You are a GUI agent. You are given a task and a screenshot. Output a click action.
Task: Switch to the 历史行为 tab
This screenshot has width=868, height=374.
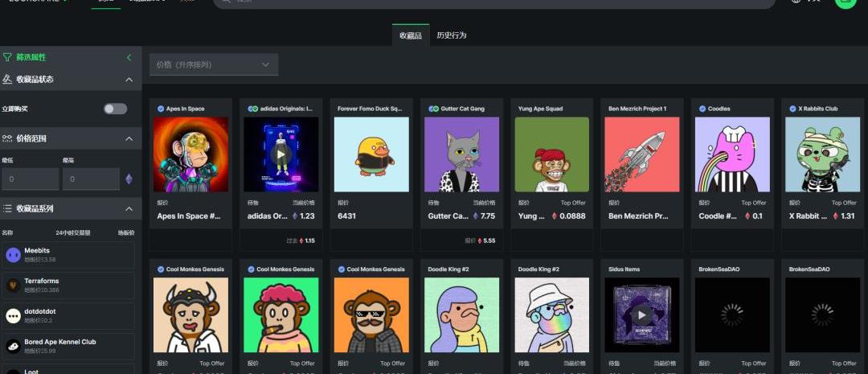click(x=452, y=35)
